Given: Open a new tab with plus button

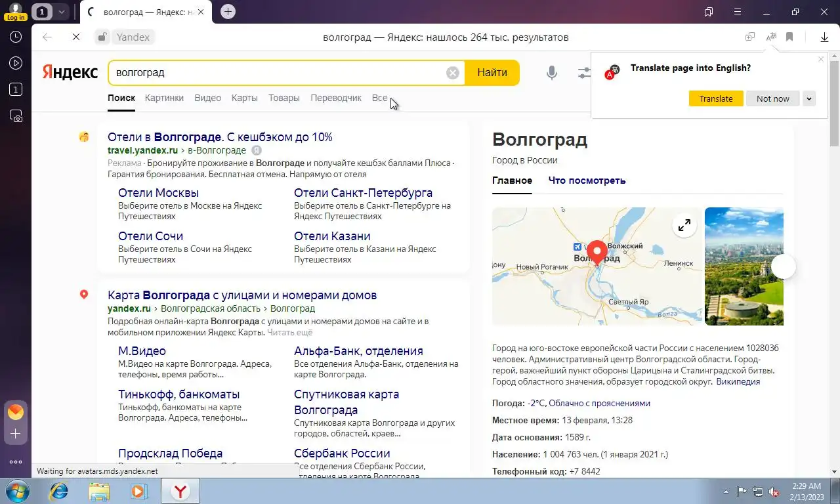Looking at the screenshot, I should click(228, 12).
